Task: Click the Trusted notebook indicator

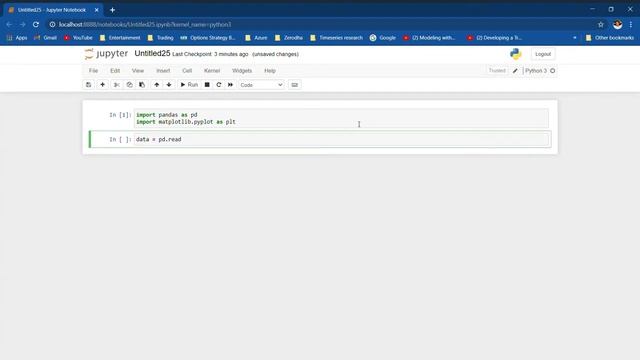Action: (497, 71)
